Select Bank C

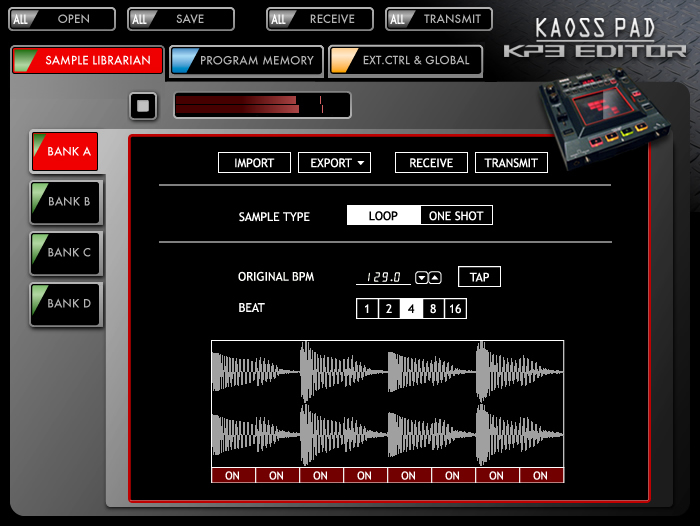point(66,254)
